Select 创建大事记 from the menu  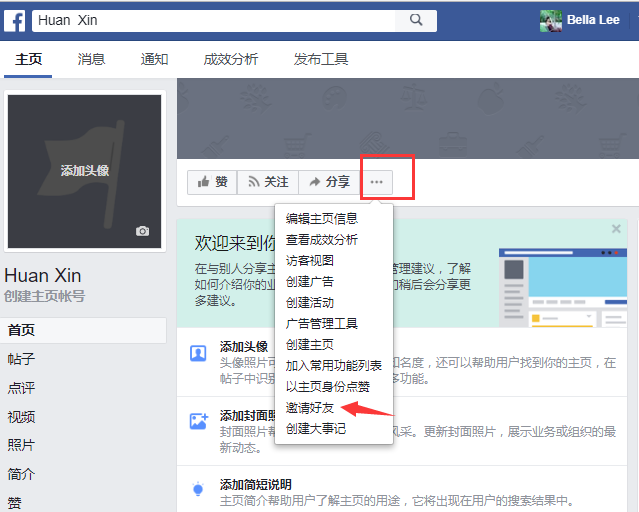pyautogui.click(x=316, y=429)
